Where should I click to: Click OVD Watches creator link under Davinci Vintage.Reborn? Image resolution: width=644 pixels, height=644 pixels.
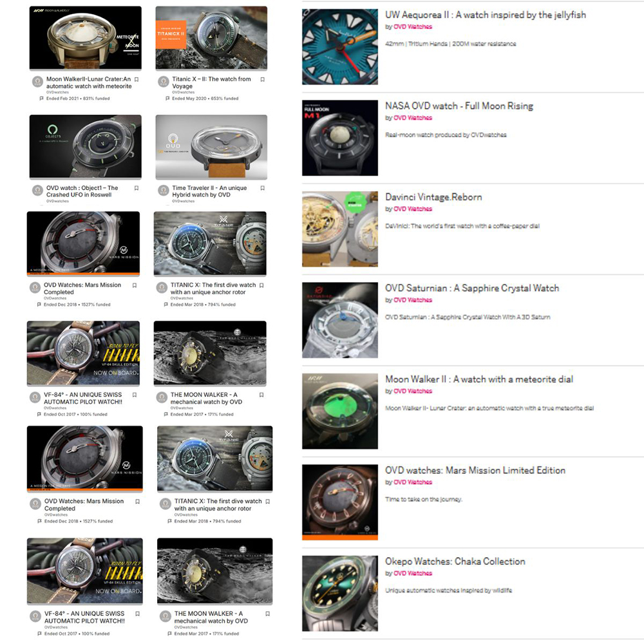(x=412, y=209)
